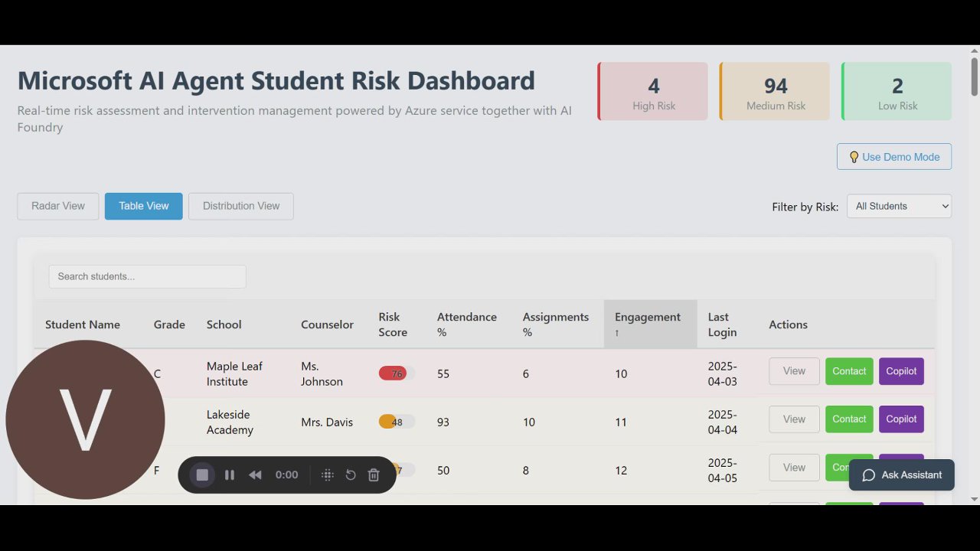Restart recording using the circular arrow icon

click(x=351, y=475)
